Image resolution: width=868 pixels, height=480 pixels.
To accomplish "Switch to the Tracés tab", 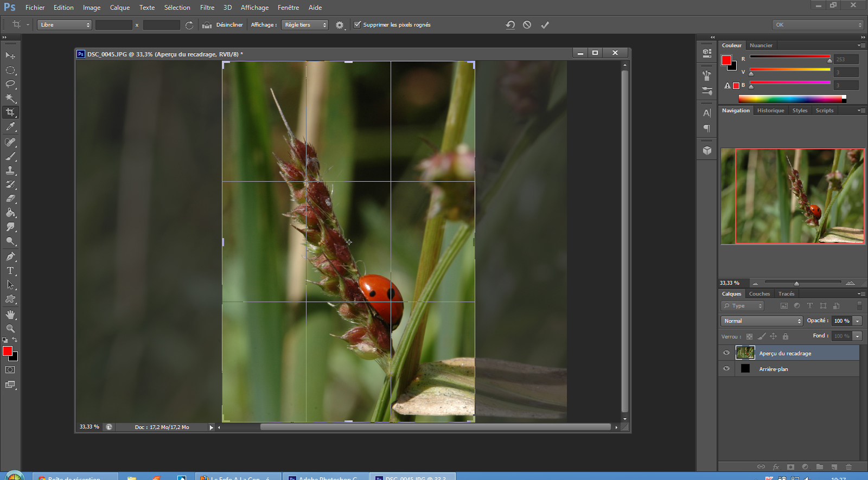I will (786, 294).
